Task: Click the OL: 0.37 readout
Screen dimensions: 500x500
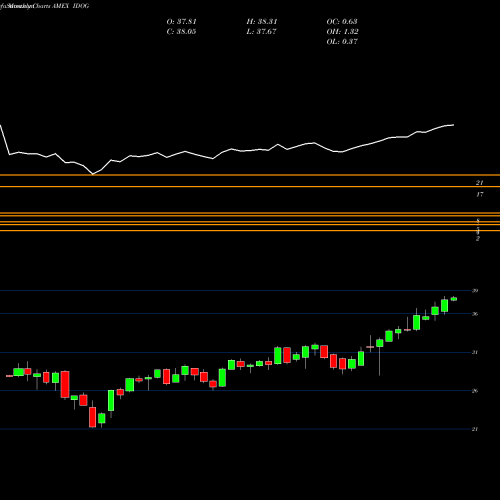Action: [342, 42]
